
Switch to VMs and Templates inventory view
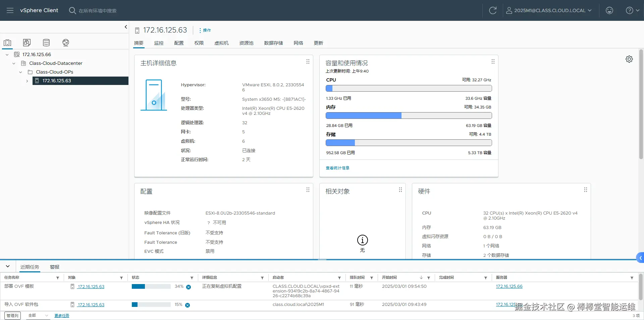27,43
